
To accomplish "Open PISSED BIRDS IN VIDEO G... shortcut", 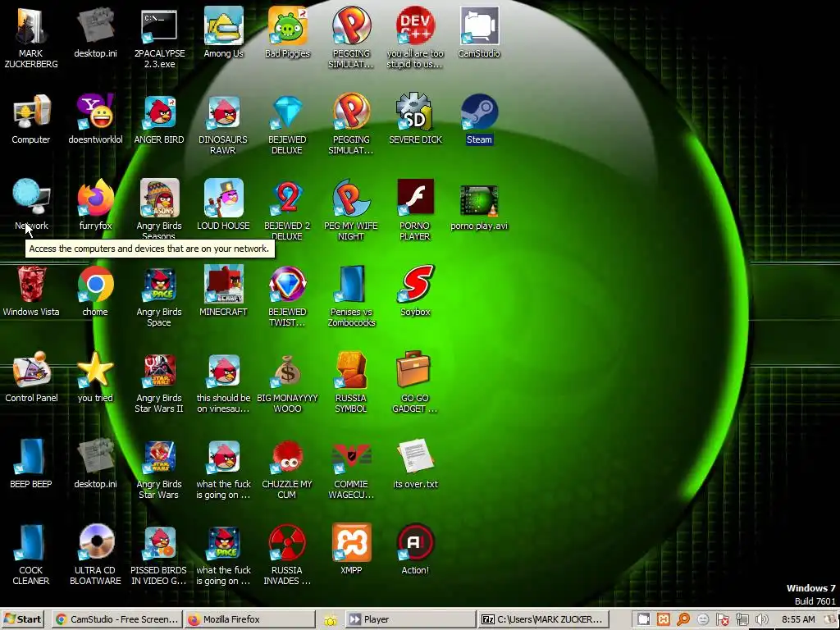I will (x=159, y=543).
